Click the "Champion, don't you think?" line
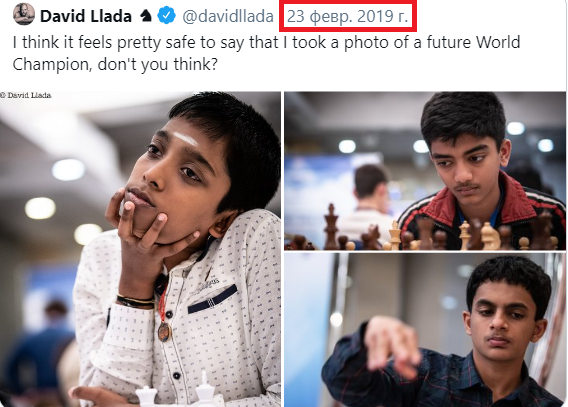Image resolution: width=568 pixels, height=407 pixels. click(115, 64)
